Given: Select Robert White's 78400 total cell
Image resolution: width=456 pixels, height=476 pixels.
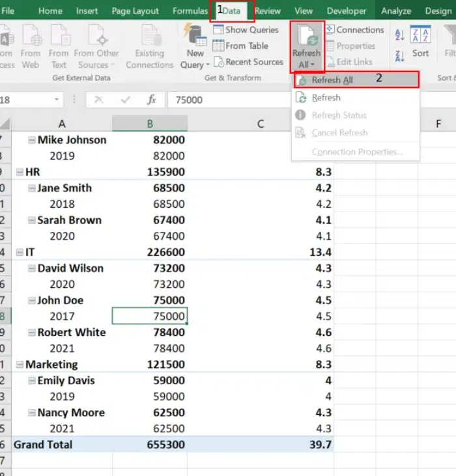Looking at the screenshot, I should click(x=150, y=332).
